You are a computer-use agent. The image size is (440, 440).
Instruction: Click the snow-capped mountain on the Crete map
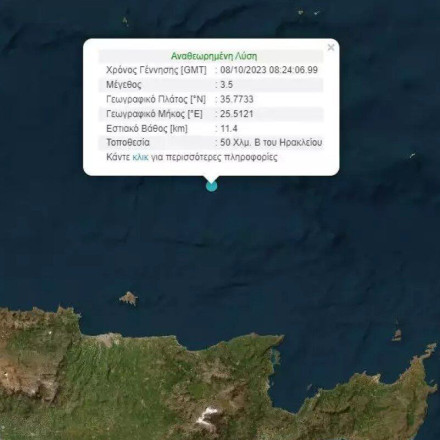point(208,416)
